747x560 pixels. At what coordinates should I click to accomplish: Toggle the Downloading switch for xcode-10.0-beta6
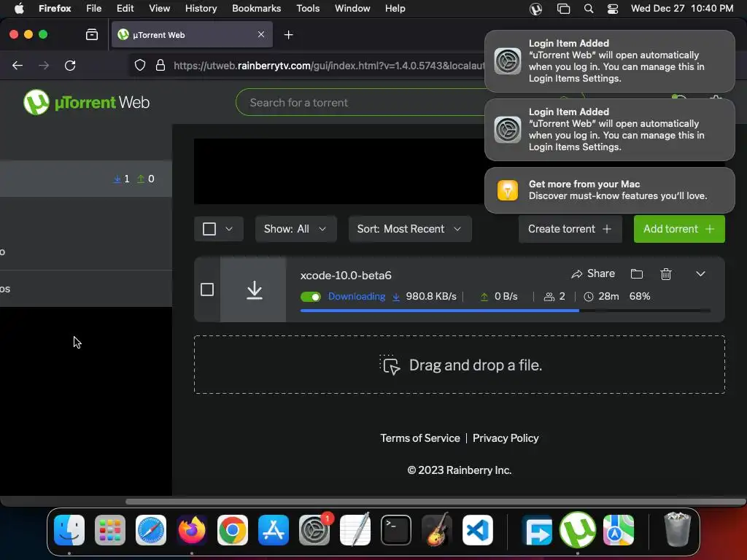[311, 297]
